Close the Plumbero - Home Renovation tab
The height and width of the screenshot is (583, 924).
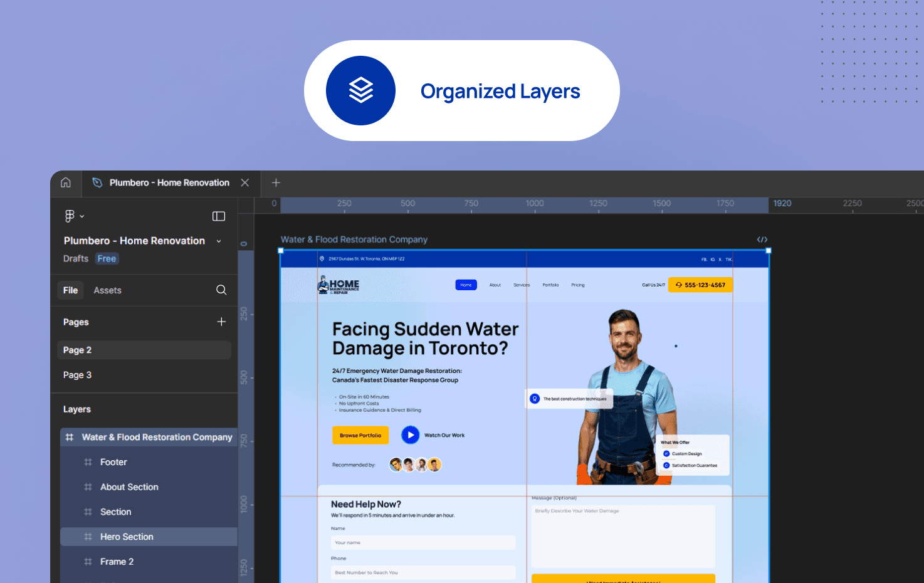[x=245, y=182]
